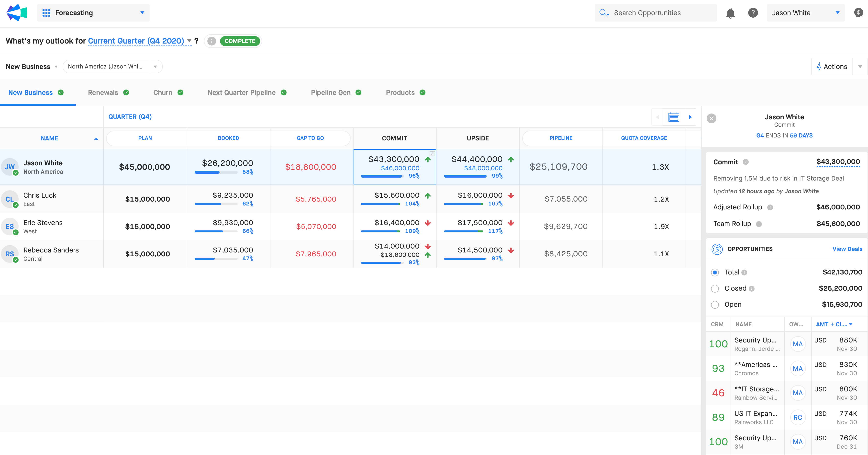This screenshot has width=868, height=455.
Task: Advance to next period arrow
Action: 690,117
